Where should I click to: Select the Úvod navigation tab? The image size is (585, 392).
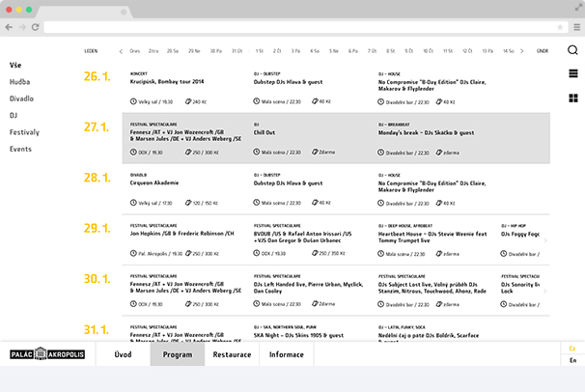(x=124, y=354)
